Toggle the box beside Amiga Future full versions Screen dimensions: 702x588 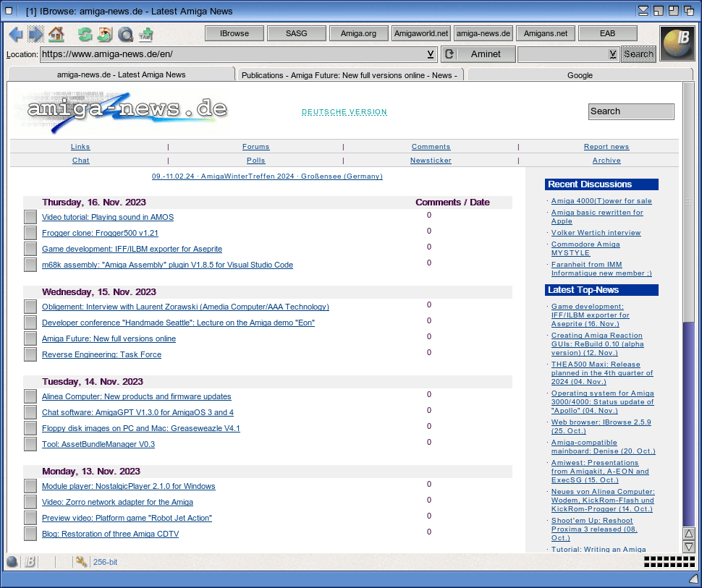[x=30, y=338]
